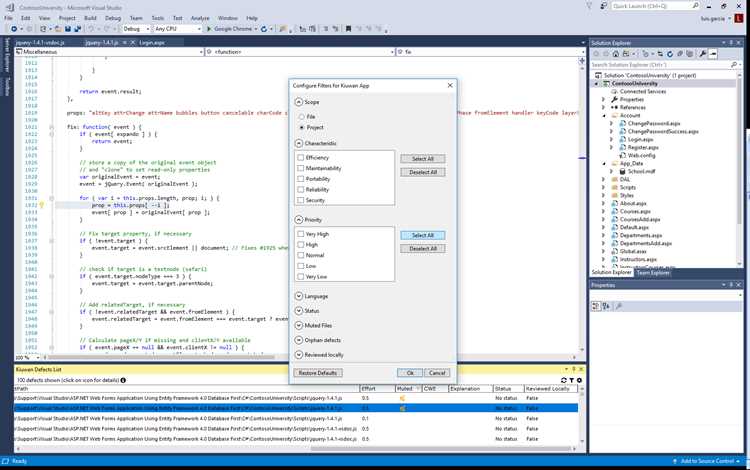Viewport: 750px width, 470px height.
Task: Collapse the Scope section
Action: pyautogui.click(x=299, y=102)
